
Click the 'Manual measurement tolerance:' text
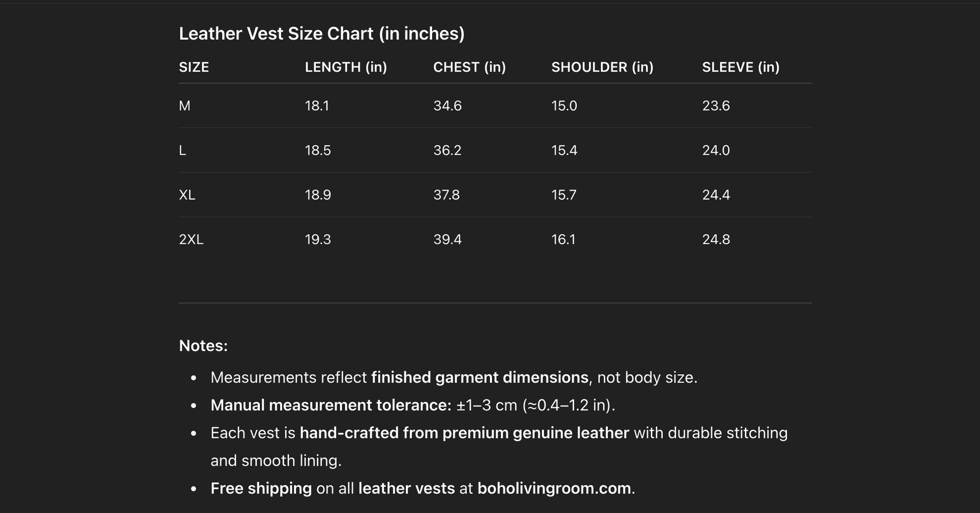point(331,405)
